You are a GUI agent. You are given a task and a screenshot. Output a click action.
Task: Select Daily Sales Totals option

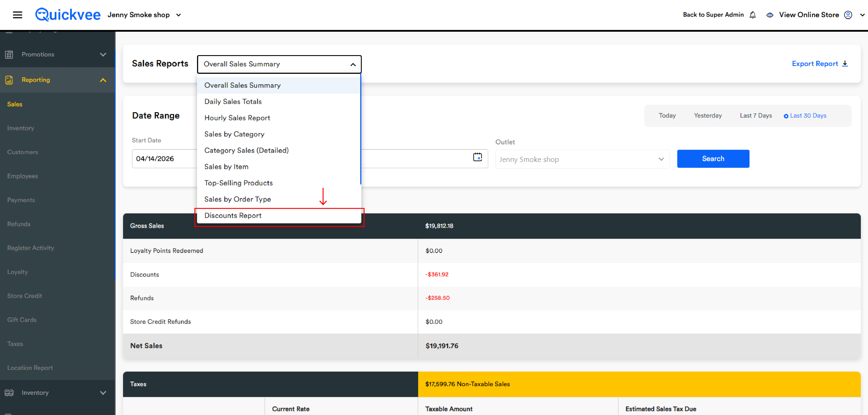pos(279,102)
